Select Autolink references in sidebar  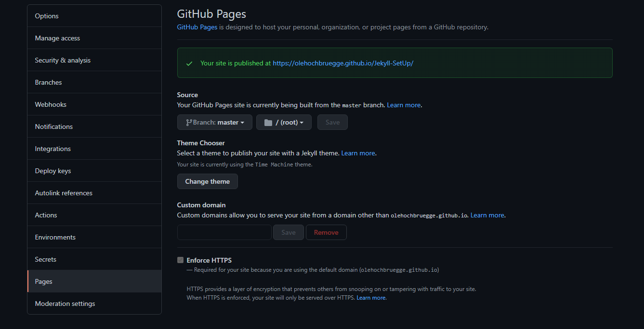[94, 193]
